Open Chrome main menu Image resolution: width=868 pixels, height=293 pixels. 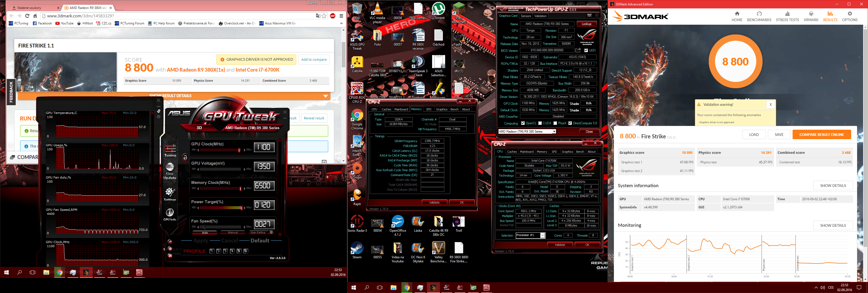(341, 16)
